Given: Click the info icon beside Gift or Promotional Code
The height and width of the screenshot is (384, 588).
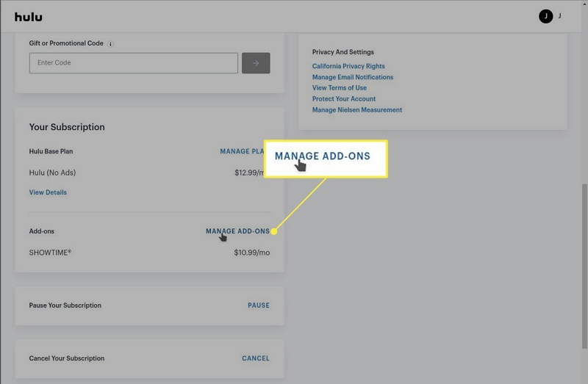Looking at the screenshot, I should point(111,44).
